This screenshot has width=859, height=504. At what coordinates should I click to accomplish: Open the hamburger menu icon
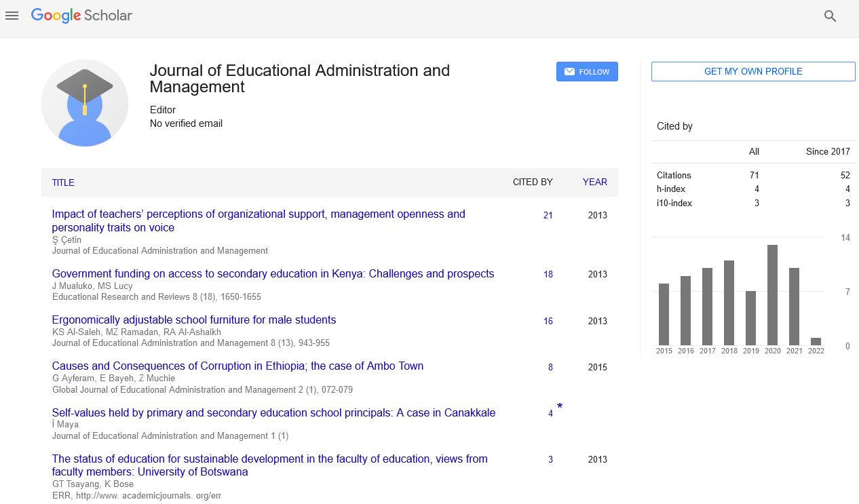coord(12,16)
